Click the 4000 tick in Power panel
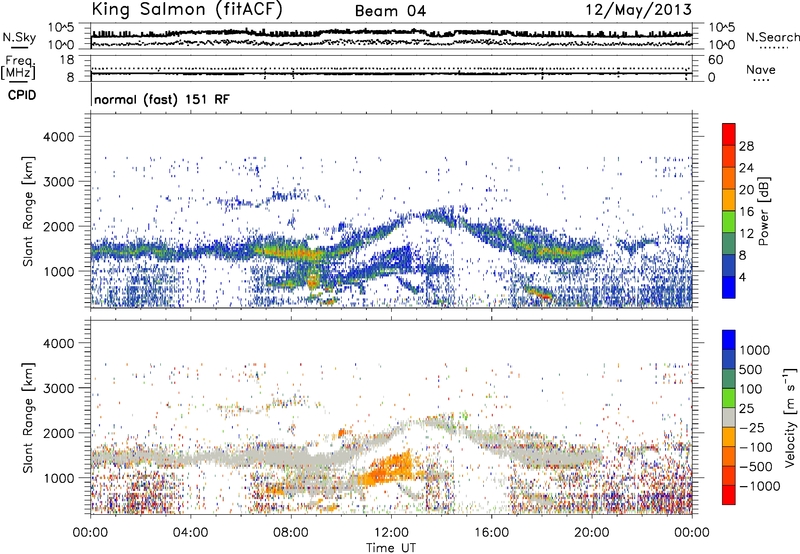800x554 pixels. point(58,137)
